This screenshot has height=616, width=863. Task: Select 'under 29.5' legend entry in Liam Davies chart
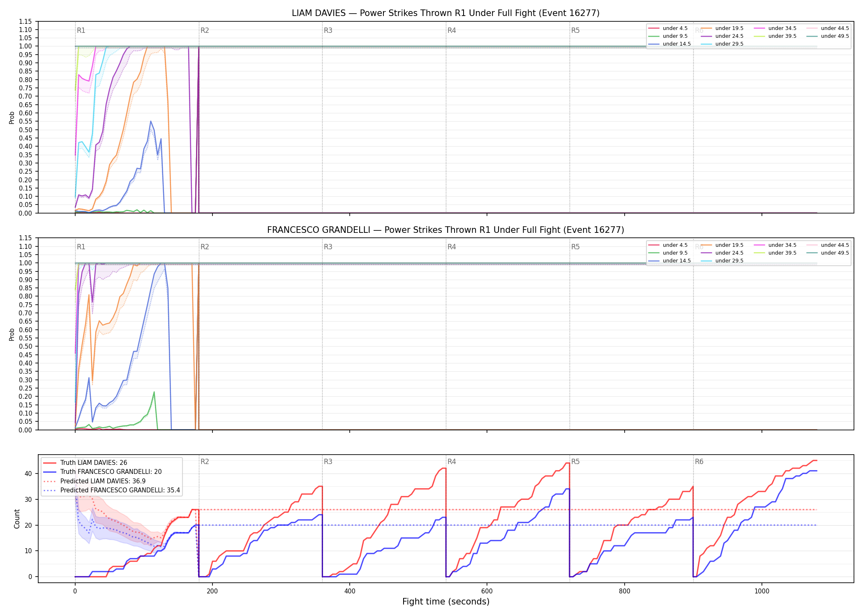coord(722,44)
